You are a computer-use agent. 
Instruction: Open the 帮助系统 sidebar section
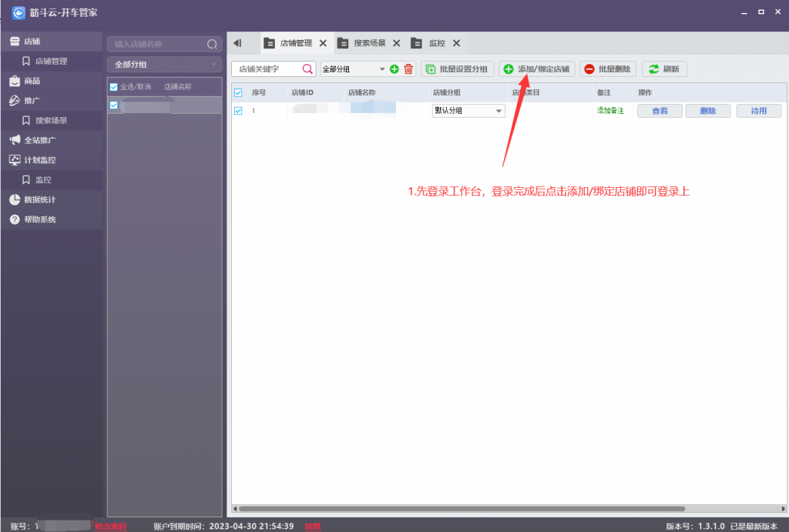coord(52,219)
